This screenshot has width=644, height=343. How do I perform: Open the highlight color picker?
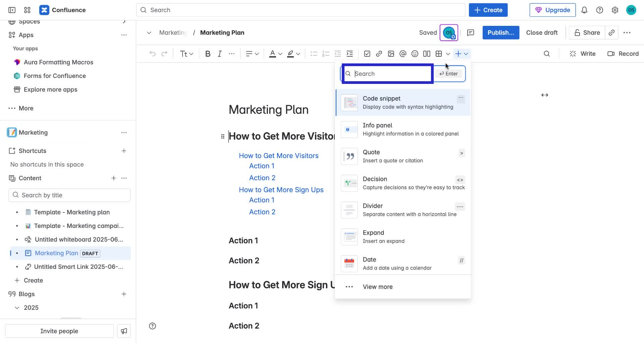pyautogui.click(x=293, y=53)
